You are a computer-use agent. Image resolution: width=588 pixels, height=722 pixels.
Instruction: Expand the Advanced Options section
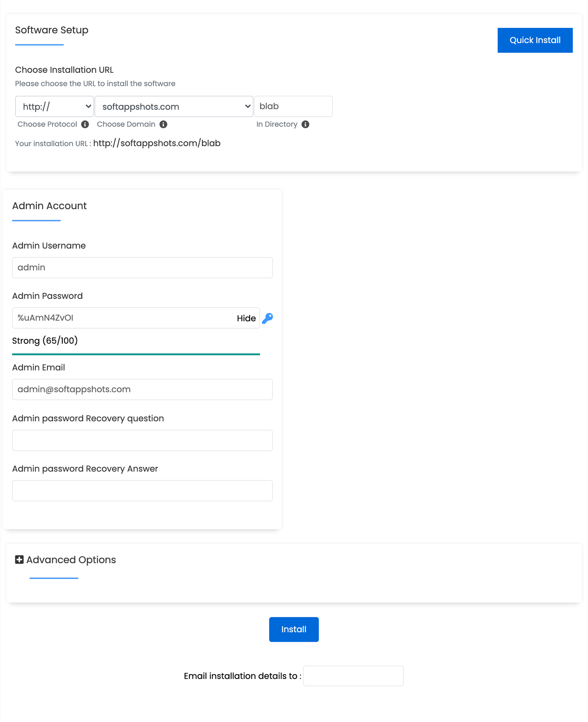pyautogui.click(x=71, y=559)
